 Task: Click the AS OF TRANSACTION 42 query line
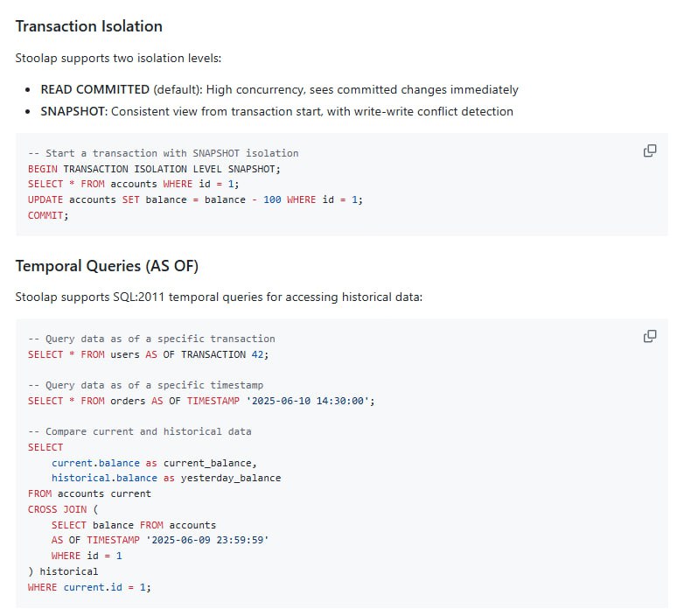pyautogui.click(x=148, y=354)
